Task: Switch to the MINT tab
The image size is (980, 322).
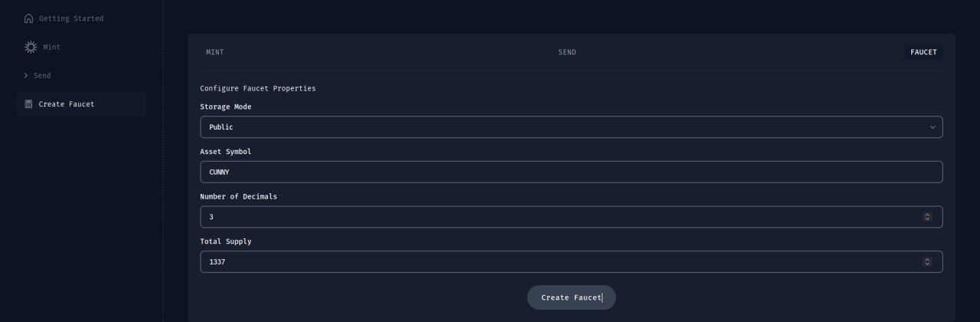Action: (215, 52)
